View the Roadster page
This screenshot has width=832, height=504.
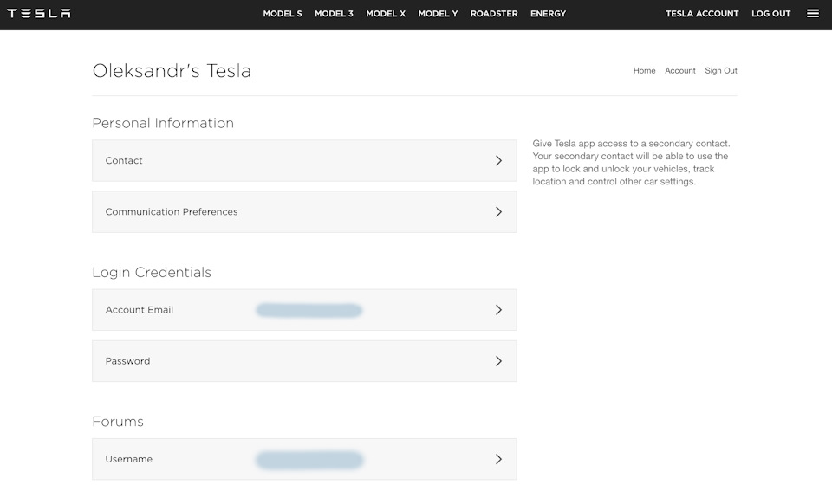click(x=494, y=14)
